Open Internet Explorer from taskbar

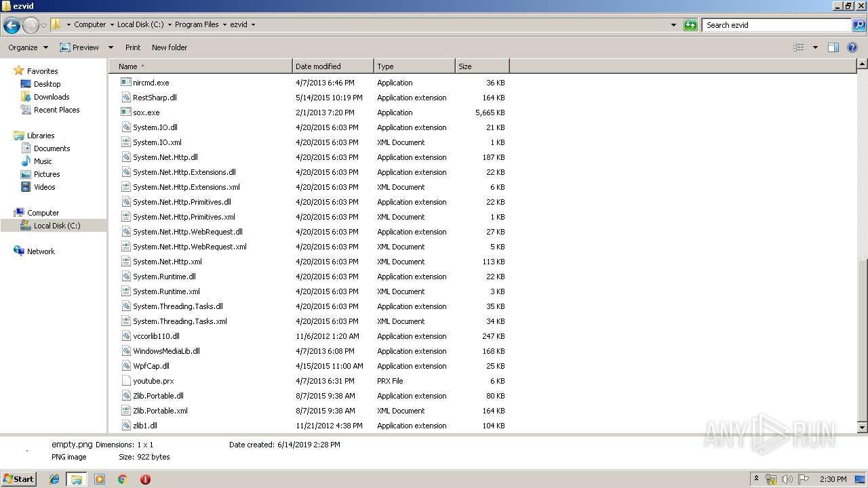pos(54,479)
